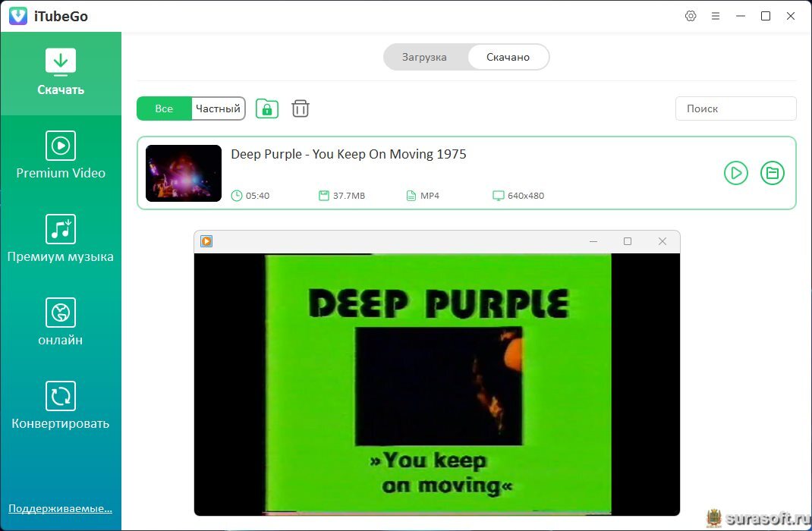Click the MP4 format label
812x531 pixels.
(430, 196)
